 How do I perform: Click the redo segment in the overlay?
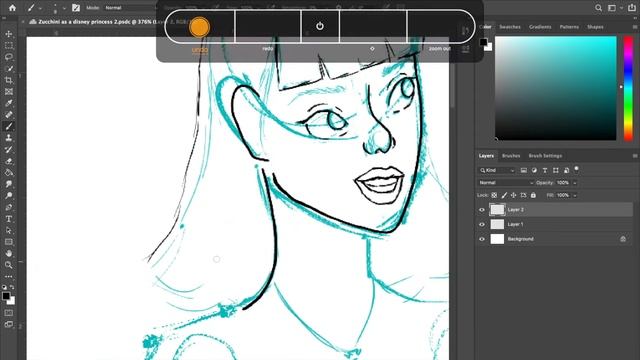(x=268, y=26)
